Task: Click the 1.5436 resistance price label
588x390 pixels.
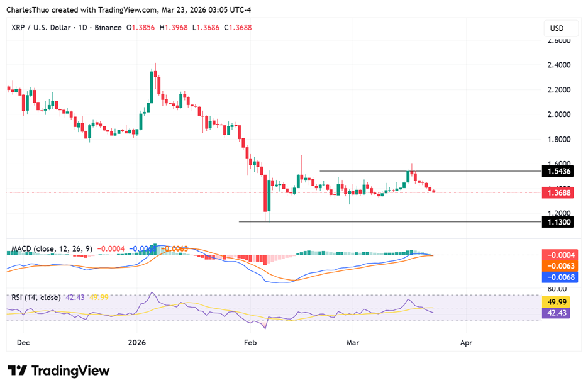Action: click(x=558, y=170)
